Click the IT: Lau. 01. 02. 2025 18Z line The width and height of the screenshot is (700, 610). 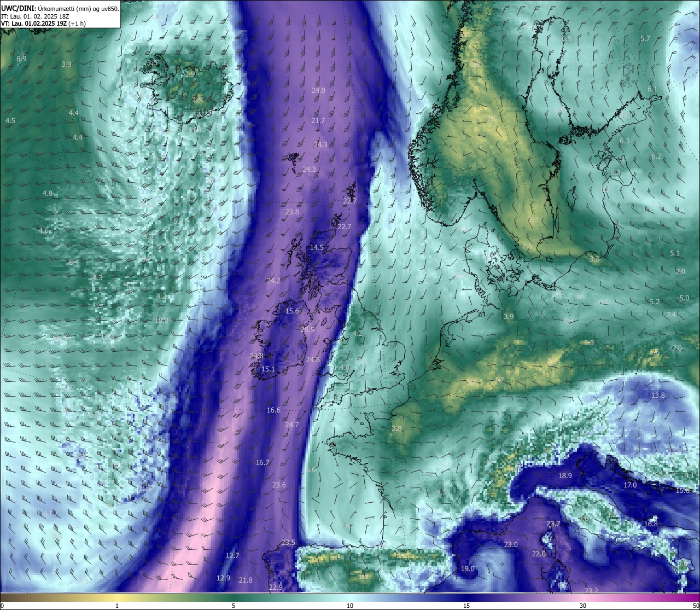[x=35, y=16]
